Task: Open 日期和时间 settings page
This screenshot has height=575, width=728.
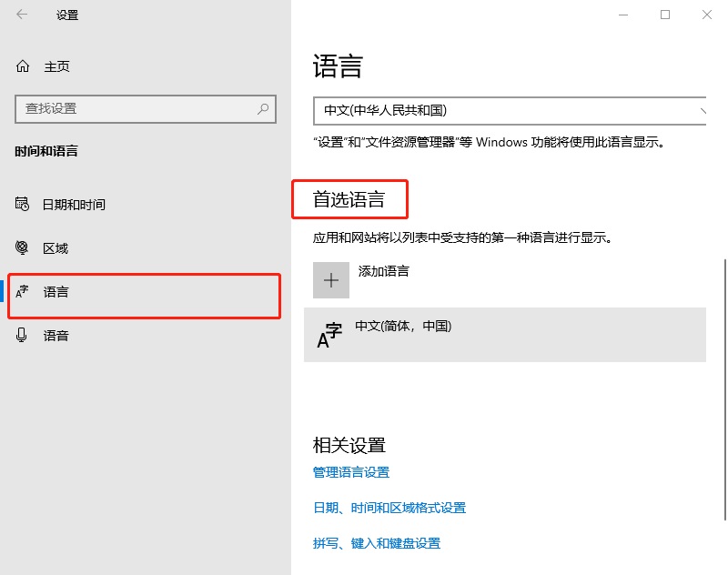Action: 74,204
